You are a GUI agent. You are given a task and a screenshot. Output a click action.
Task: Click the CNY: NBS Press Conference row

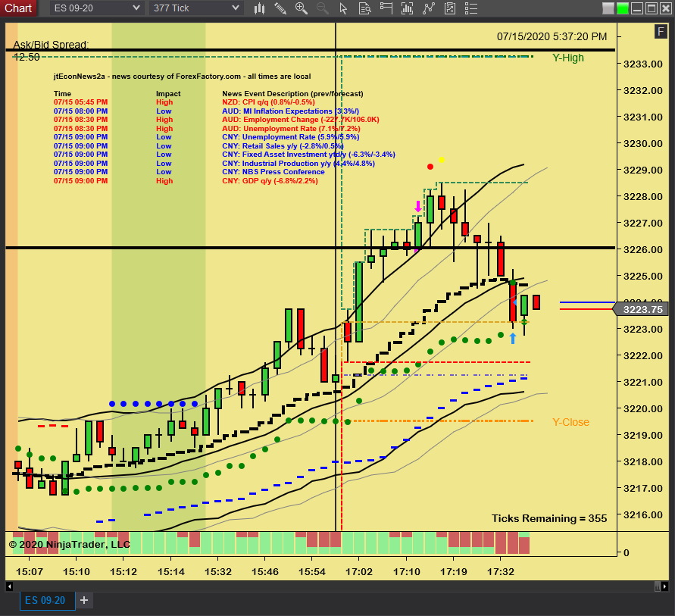273,172
